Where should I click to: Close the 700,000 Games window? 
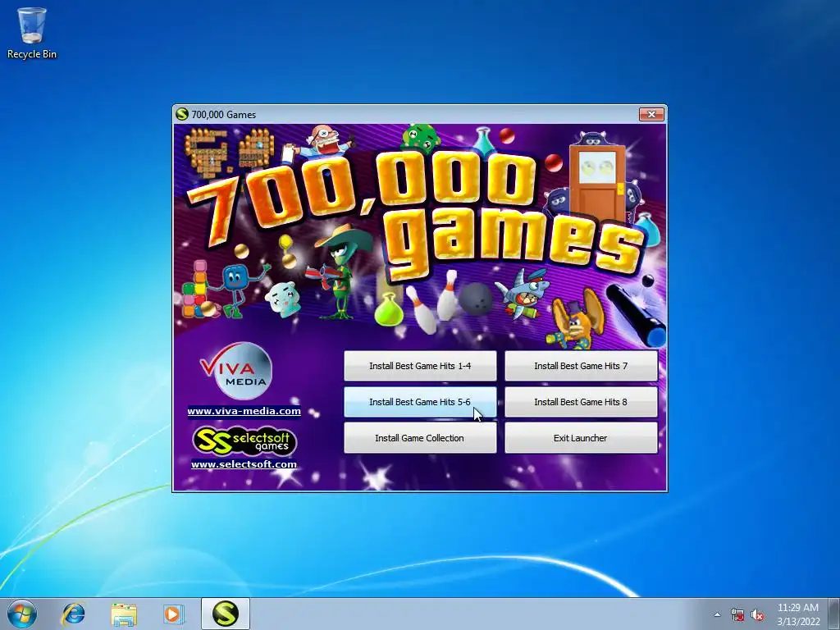pyautogui.click(x=651, y=114)
